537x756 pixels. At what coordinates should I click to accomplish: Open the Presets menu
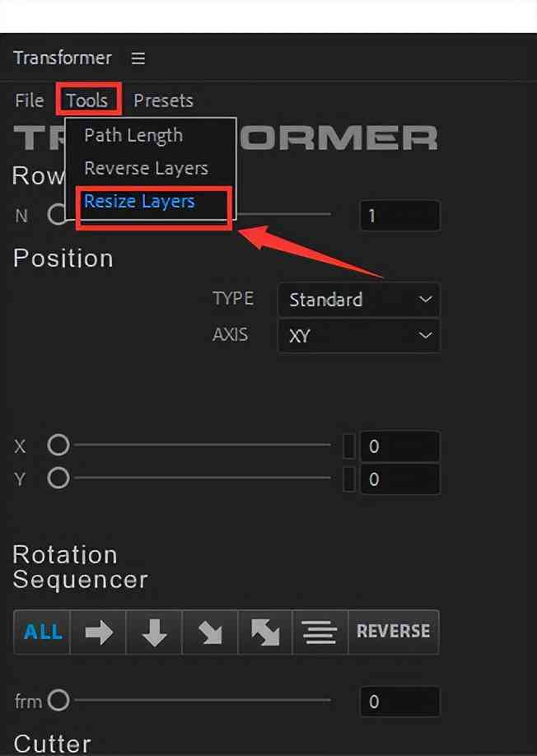pyautogui.click(x=163, y=100)
